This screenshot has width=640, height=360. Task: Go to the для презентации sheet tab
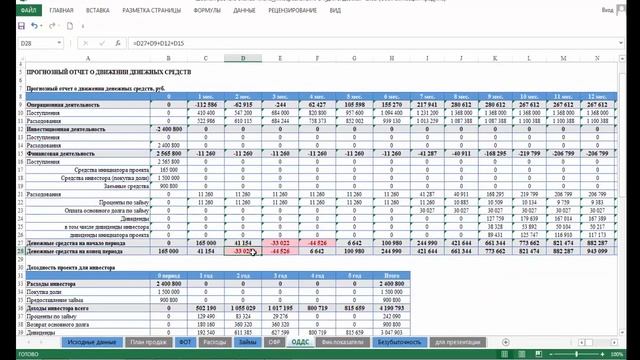pos(458,342)
